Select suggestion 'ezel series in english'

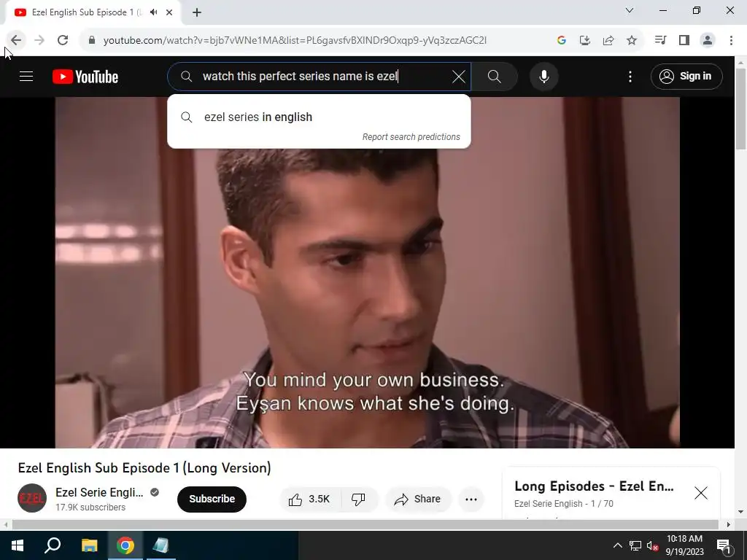pos(319,117)
